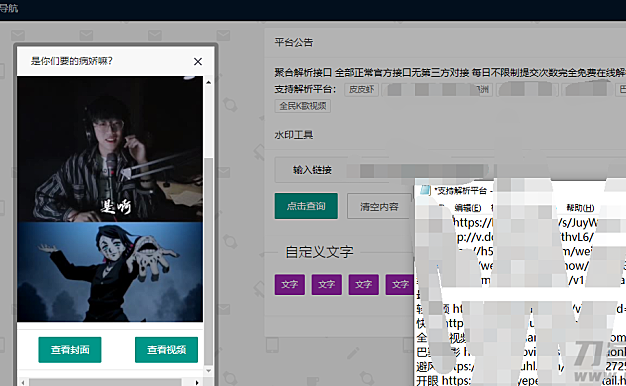
Task: Click the 导航 label in top bar
Action: [x=9, y=8]
